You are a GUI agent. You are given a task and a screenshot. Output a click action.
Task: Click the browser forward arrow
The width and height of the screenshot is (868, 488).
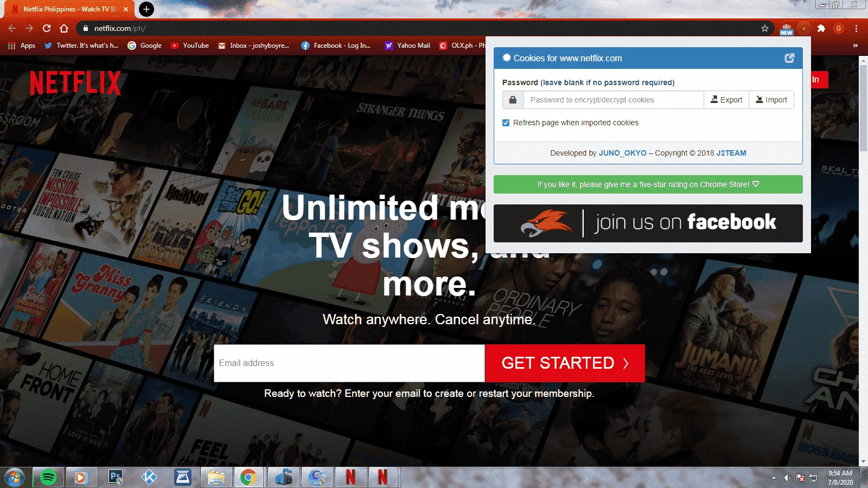29,28
